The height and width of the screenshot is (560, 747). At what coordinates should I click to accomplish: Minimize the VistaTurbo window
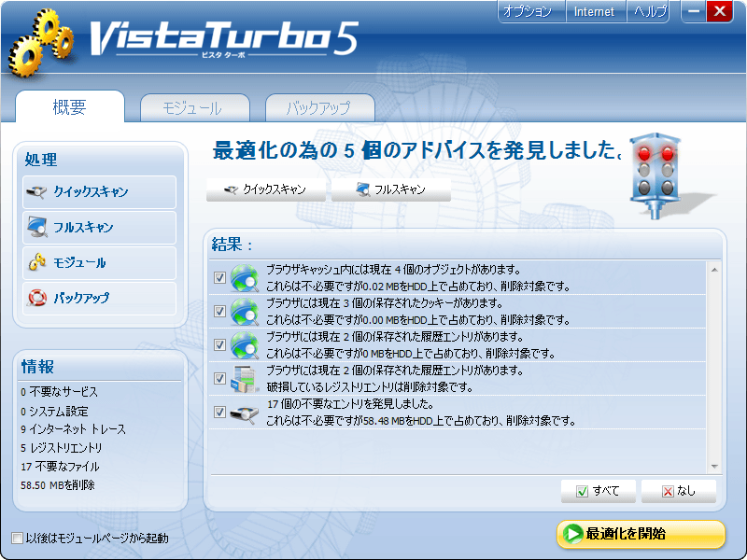(x=694, y=11)
